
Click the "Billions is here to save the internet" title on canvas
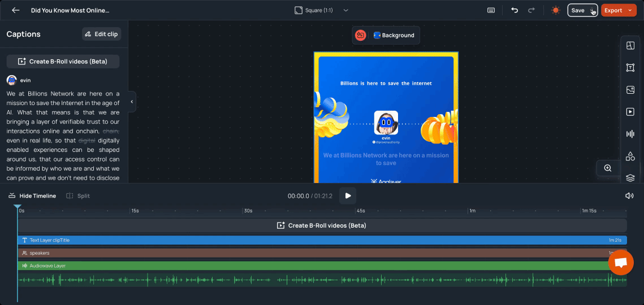386,84
